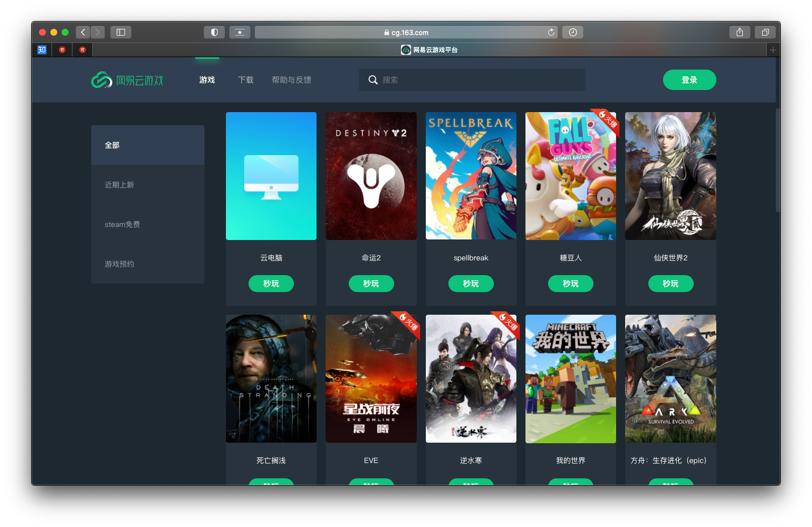Click the 火爆 hot badge on EVE
The height and width of the screenshot is (527, 812).
[x=407, y=324]
